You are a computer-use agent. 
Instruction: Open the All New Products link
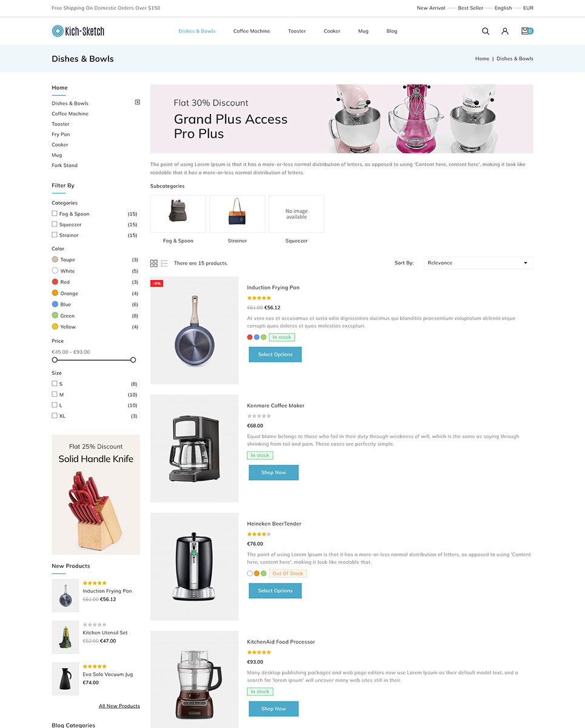tap(119, 706)
